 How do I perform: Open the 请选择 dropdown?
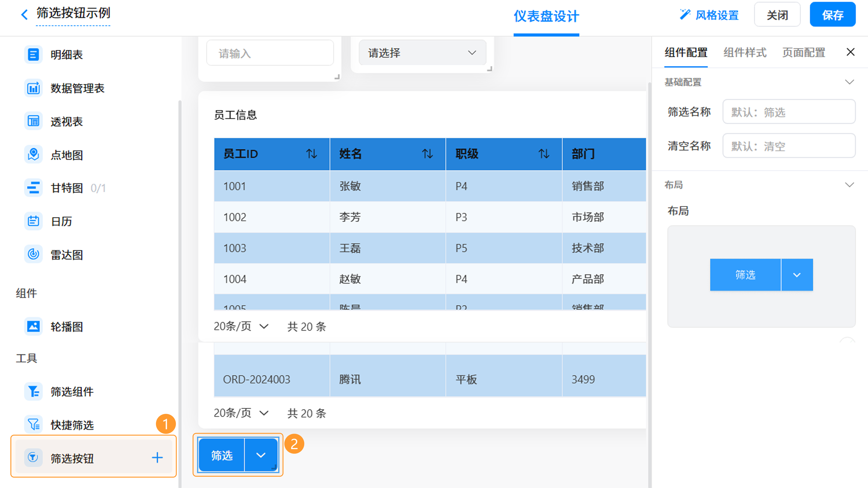[422, 53]
